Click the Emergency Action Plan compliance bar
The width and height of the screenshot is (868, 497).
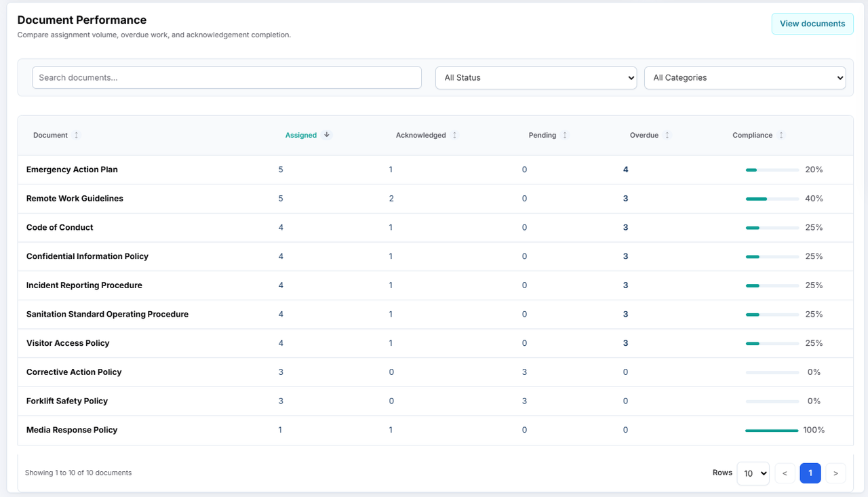click(772, 170)
